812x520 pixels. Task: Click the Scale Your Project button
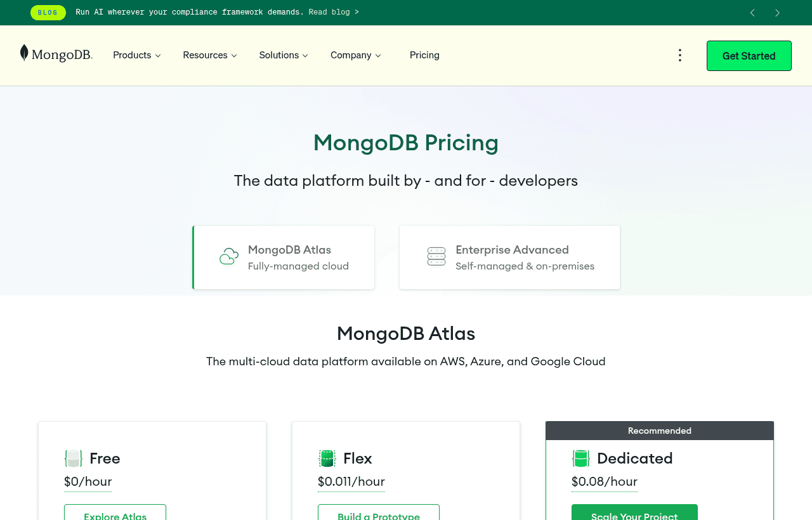634,512
